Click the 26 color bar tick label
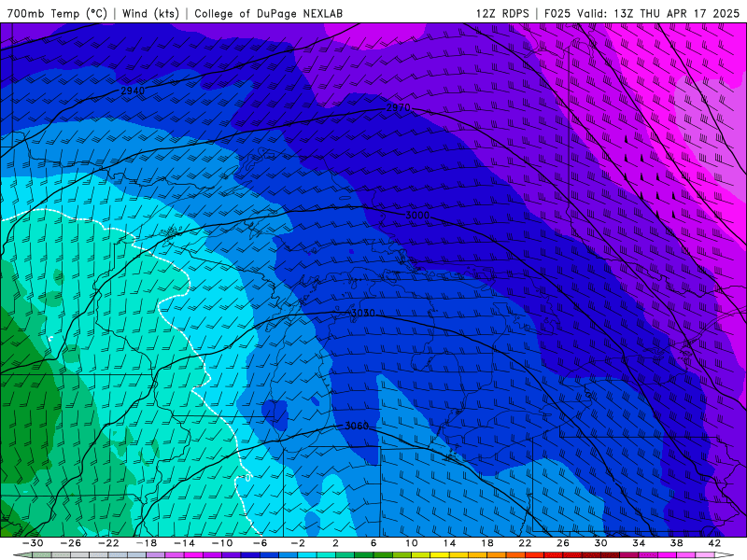 point(563,543)
